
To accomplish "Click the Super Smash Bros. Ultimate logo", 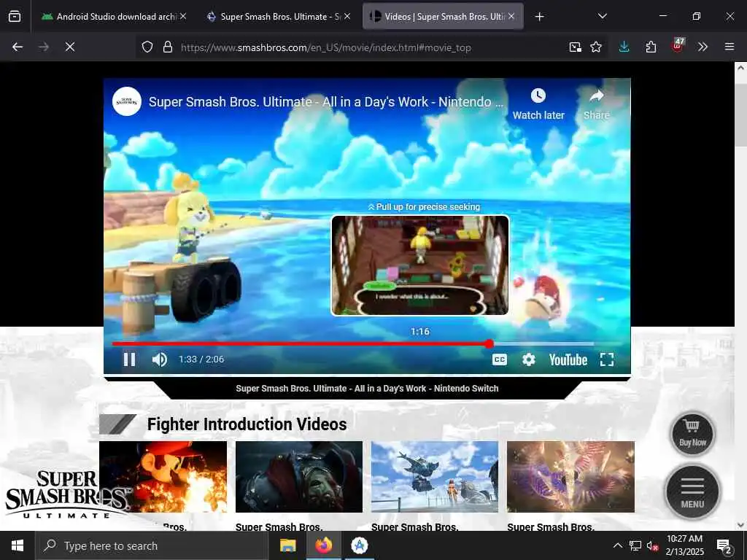I will (67, 494).
